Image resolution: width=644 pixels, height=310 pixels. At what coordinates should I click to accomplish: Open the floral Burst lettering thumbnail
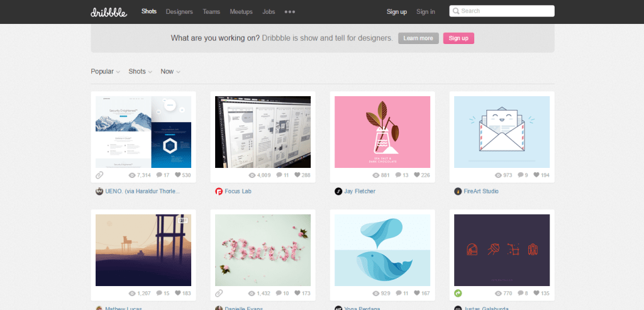[x=263, y=250]
